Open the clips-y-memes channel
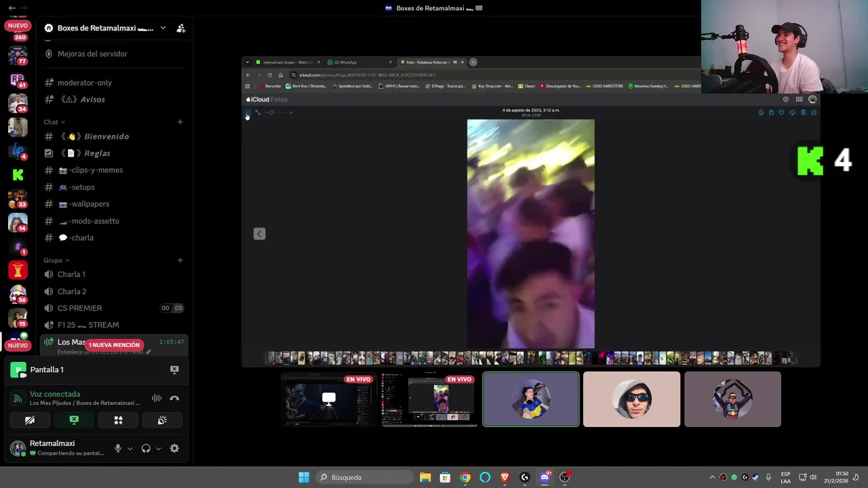The width and height of the screenshot is (868, 488). click(95, 170)
